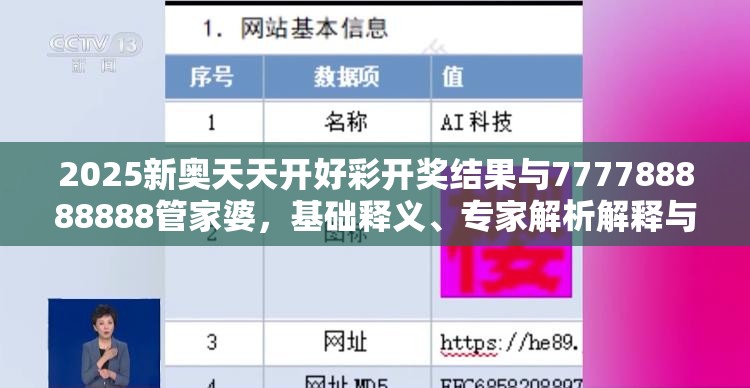This screenshot has height=388, width=750.
Task: Click the '数据项' column header
Action: click(x=347, y=77)
